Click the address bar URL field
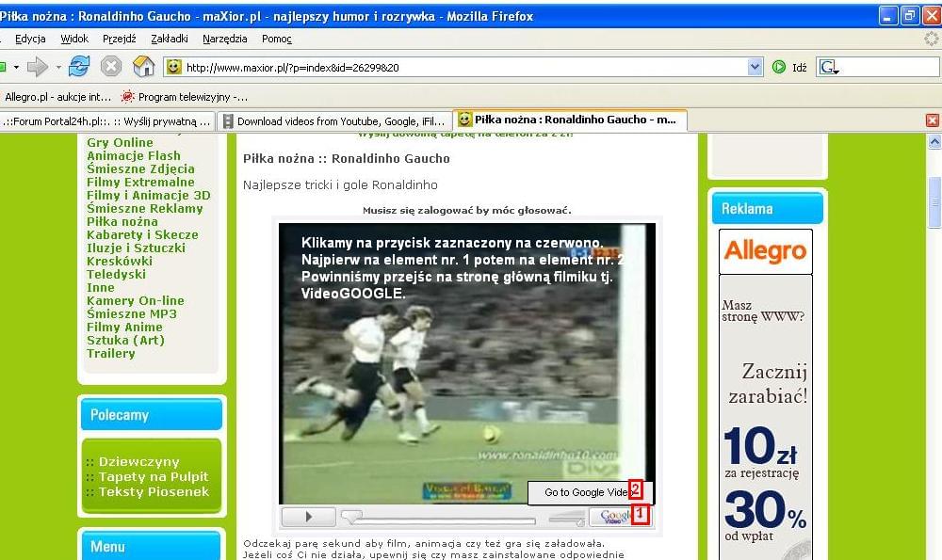 point(465,67)
